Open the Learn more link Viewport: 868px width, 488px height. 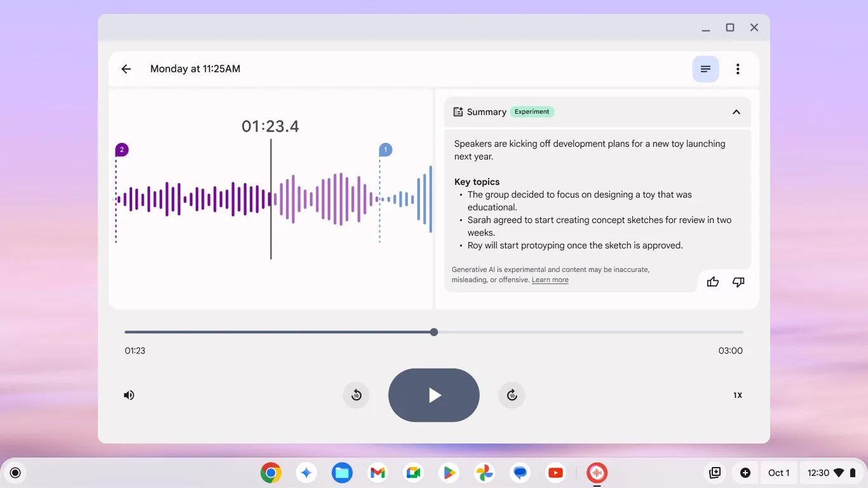click(550, 280)
